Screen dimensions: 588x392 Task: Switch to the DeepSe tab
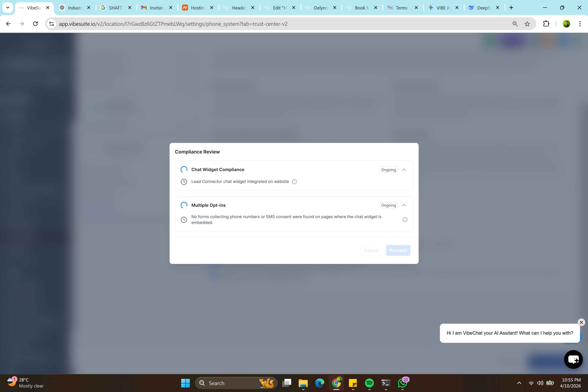(x=484, y=8)
